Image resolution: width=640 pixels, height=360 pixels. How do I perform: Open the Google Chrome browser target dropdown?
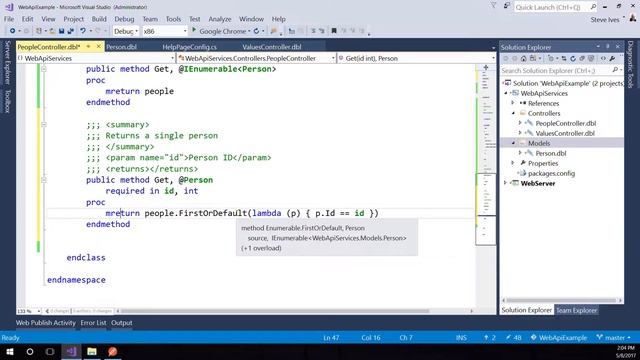tap(249, 31)
